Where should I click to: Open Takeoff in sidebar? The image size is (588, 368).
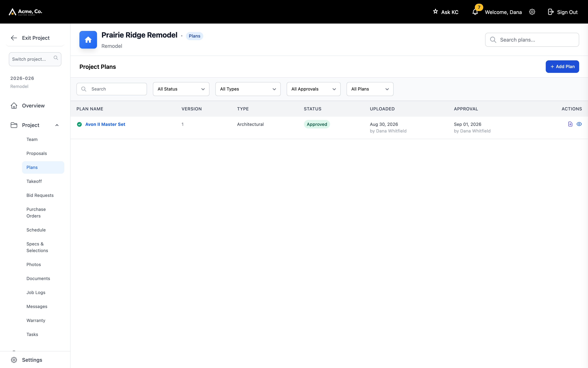point(34,181)
